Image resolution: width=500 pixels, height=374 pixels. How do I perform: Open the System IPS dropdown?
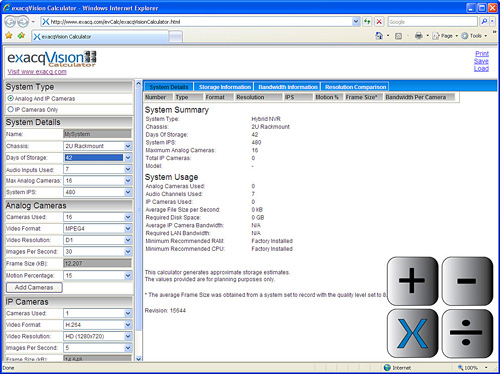point(97,192)
